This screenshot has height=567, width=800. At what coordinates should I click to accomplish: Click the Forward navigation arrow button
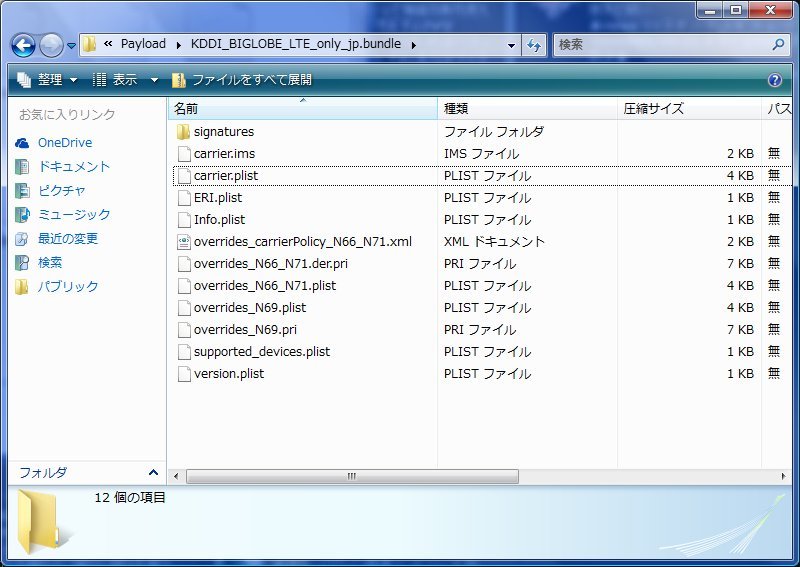coord(51,45)
